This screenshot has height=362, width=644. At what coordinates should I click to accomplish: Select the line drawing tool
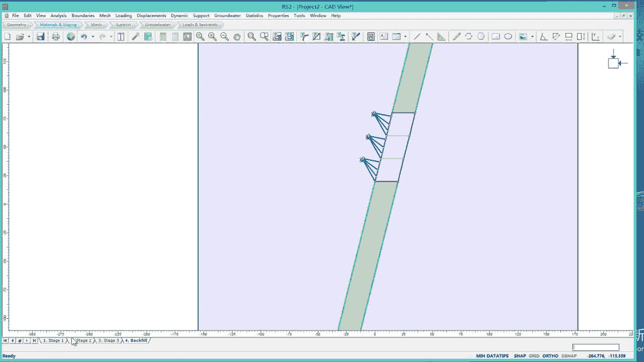pos(417,36)
